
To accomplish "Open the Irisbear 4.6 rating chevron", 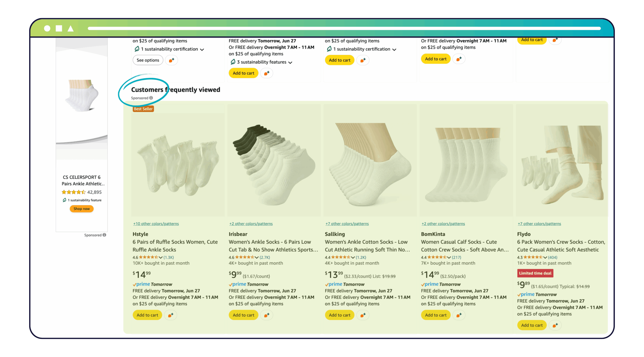I will pyautogui.click(x=257, y=257).
